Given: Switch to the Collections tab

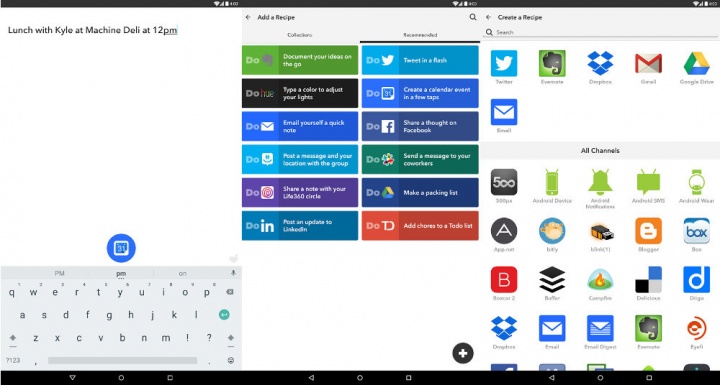Looking at the screenshot, I should pos(300,35).
